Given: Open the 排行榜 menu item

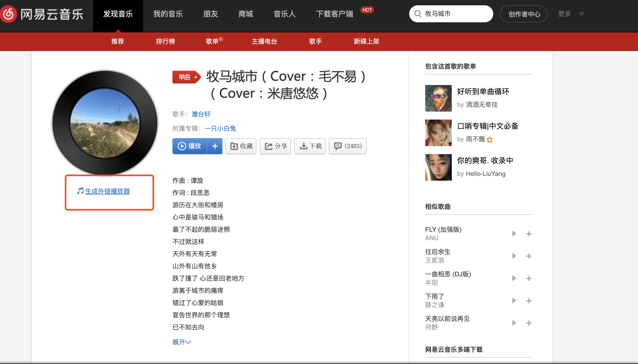Looking at the screenshot, I should [165, 41].
